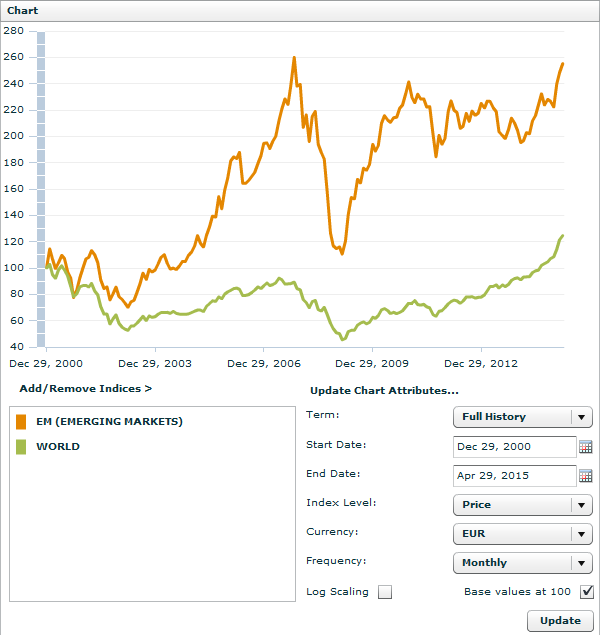The width and height of the screenshot is (601, 635).
Task: Open the End Date calendar picker icon
Action: point(586,476)
